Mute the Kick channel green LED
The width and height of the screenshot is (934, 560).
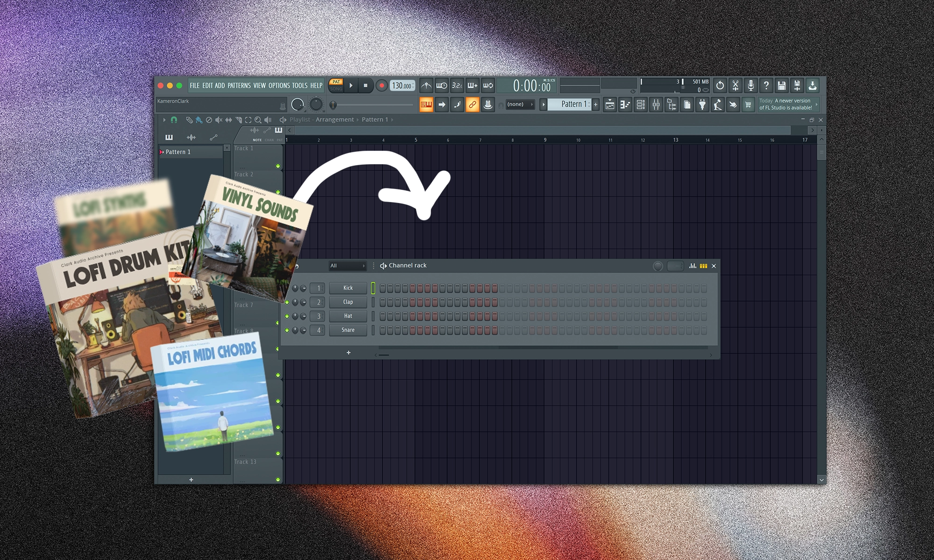pyautogui.click(x=287, y=288)
